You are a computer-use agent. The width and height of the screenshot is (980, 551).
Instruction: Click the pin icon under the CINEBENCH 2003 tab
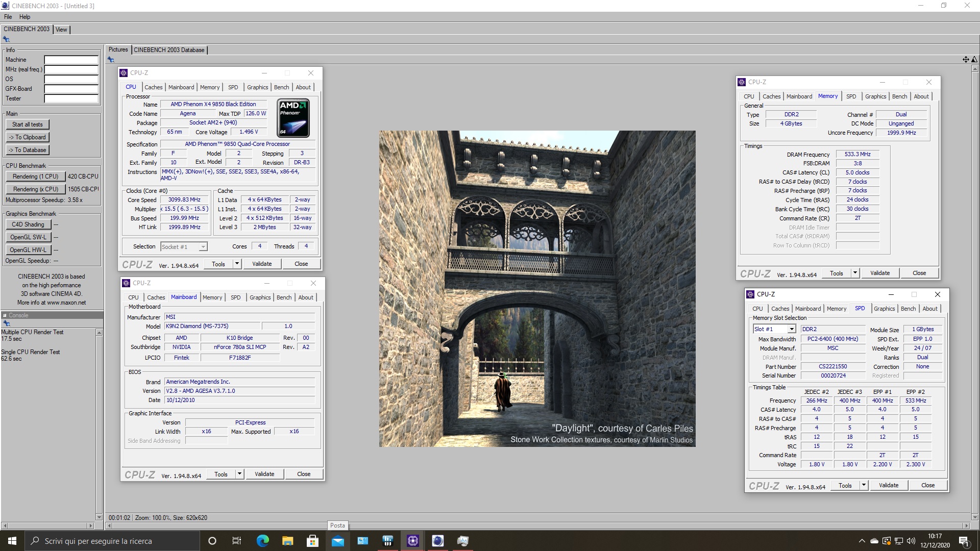click(6, 39)
